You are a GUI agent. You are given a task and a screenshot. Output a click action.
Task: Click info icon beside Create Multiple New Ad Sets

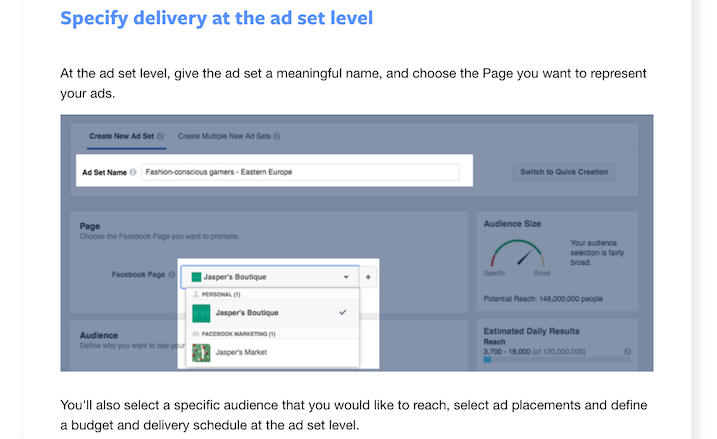tap(277, 136)
